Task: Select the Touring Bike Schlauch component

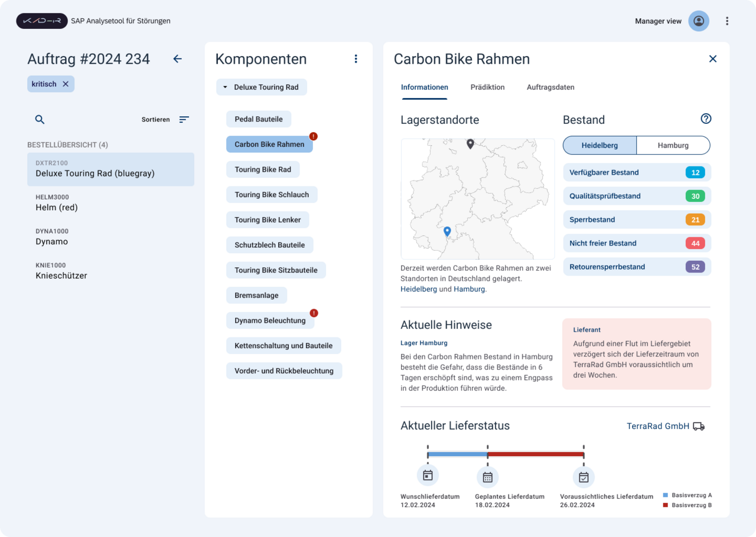Action: click(x=272, y=195)
